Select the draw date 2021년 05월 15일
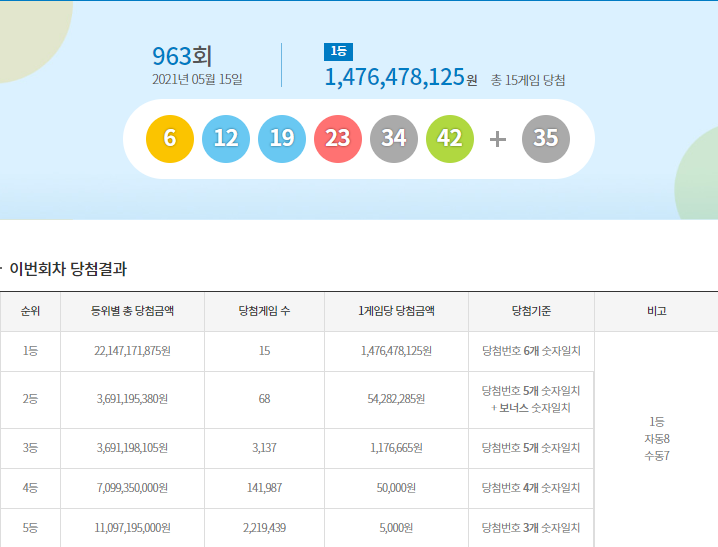The height and width of the screenshot is (547, 718). [197, 79]
